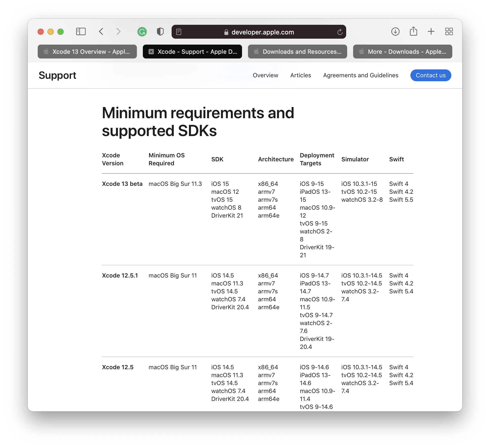Viewport: 490px width, 448px height.
Task: Click 'DriverKit 21' in the SDK column
Action: coord(227,216)
